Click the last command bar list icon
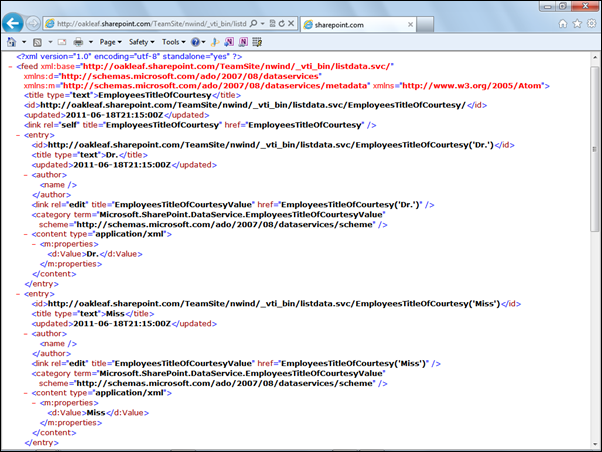602x452 pixels. [x=257, y=42]
